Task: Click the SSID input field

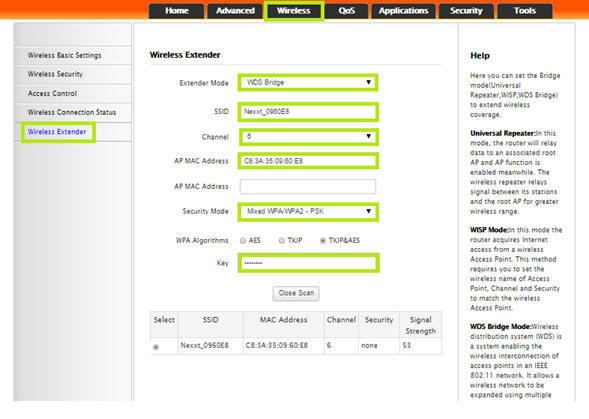Action: [308, 112]
